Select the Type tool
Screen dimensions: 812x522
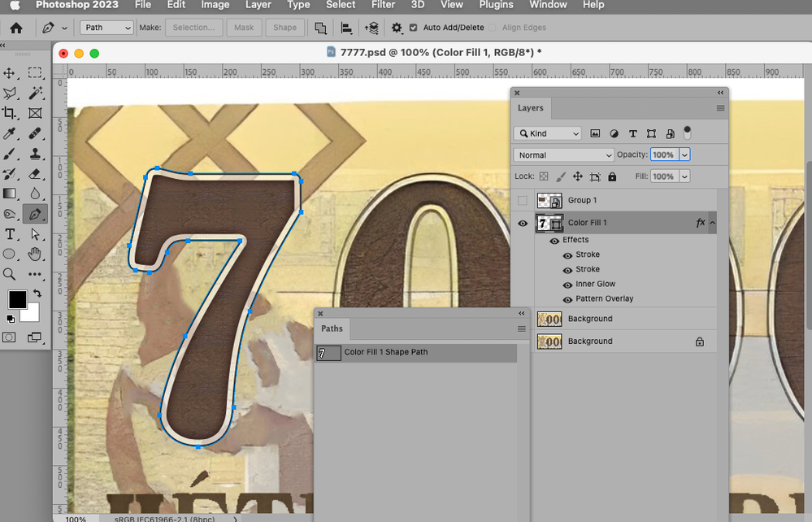click(11, 234)
